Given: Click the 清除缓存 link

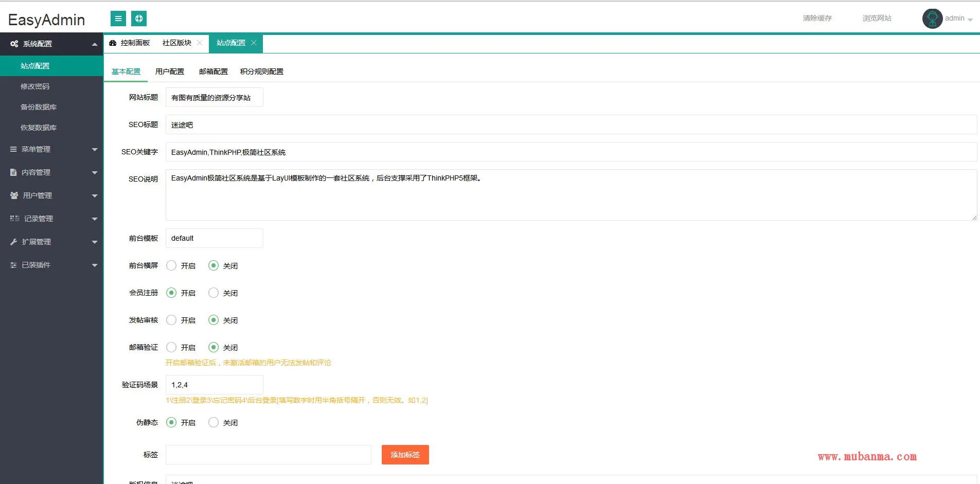Looking at the screenshot, I should tap(817, 18).
